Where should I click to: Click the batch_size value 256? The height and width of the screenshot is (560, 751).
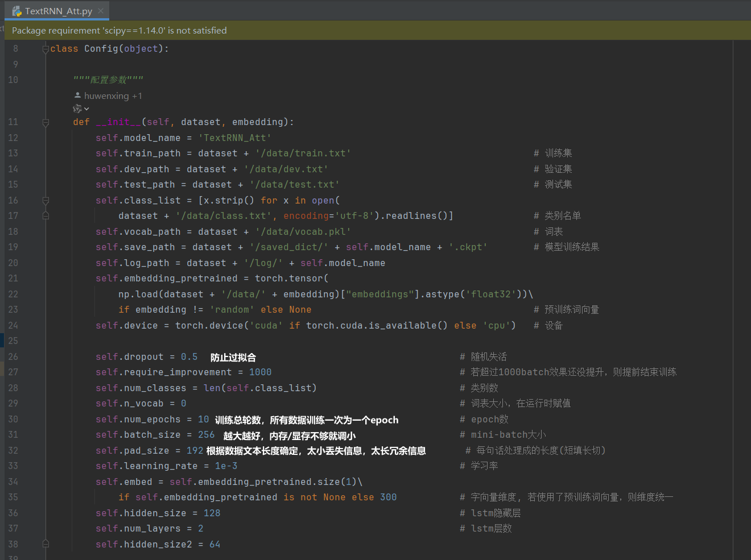coord(206,435)
